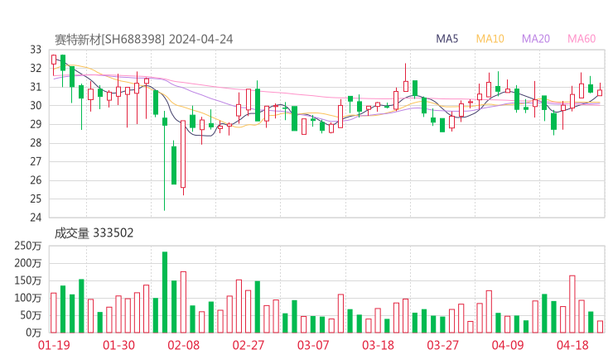Click the 03-18 date axis label
Screen dimensions: 613x364
(378, 345)
